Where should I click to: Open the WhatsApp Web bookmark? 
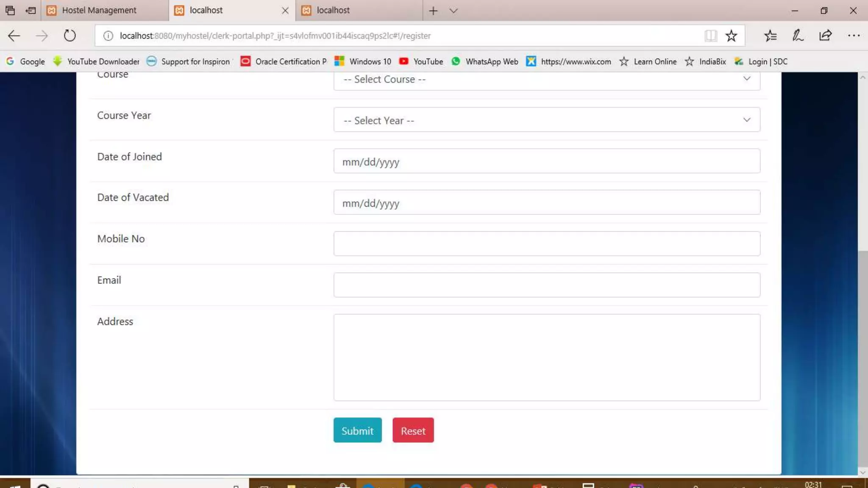485,61
